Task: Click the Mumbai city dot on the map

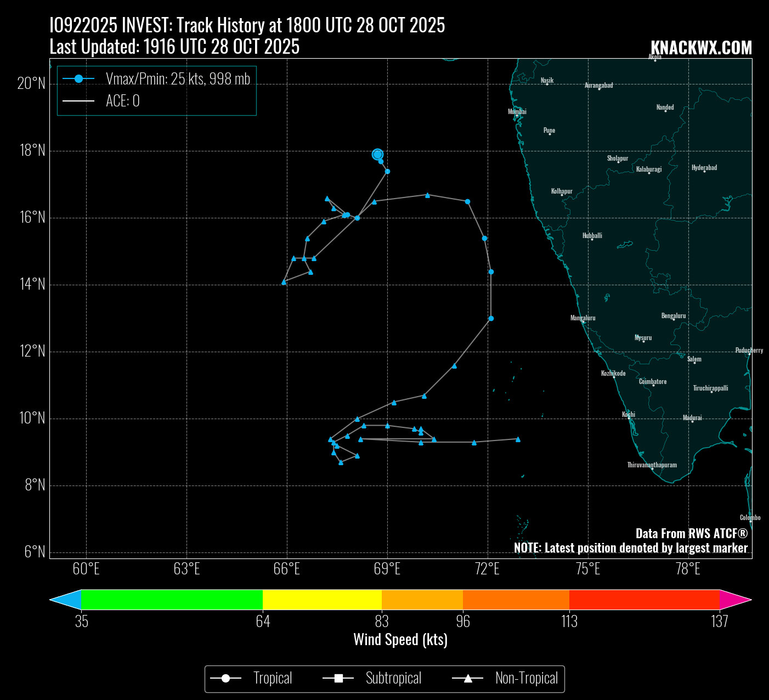Action: (x=517, y=115)
